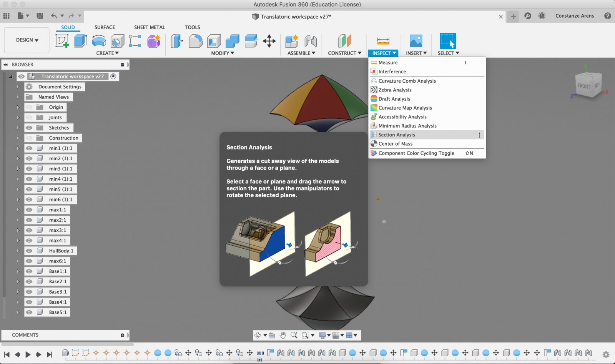Select the Press Pull tool
615x364 pixels.
coord(176,41)
